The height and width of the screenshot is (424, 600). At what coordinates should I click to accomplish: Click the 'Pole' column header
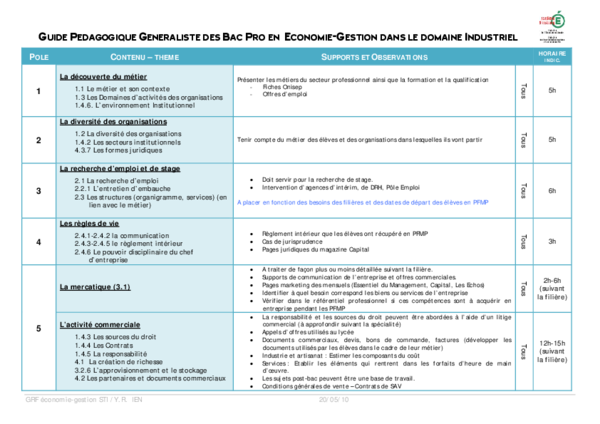click(39, 57)
